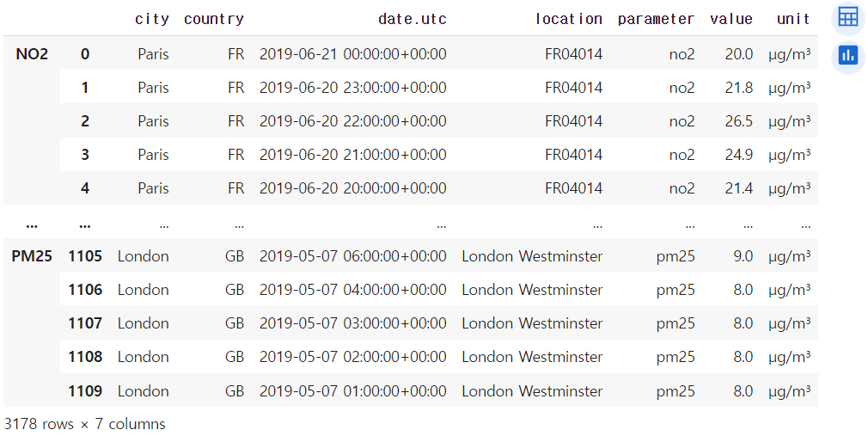Select date cell 2019-06-20 23:00:00+00:00
868x436 pixels.
352,88
